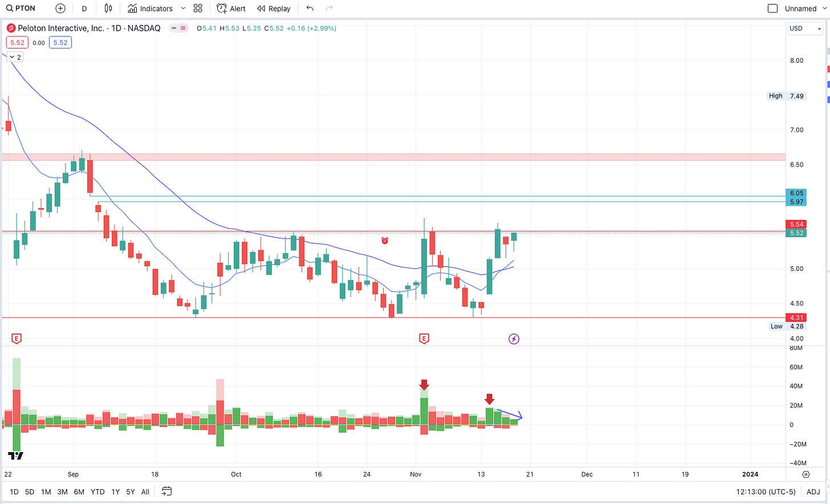
Task: Undo the last chart action
Action: [x=310, y=8]
